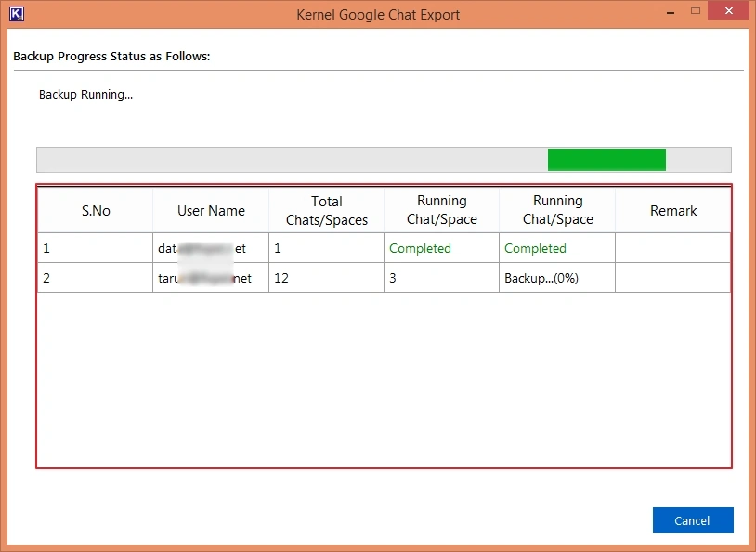This screenshot has width=756, height=552.
Task: Click serial number 2 cell
Action: tap(96, 278)
